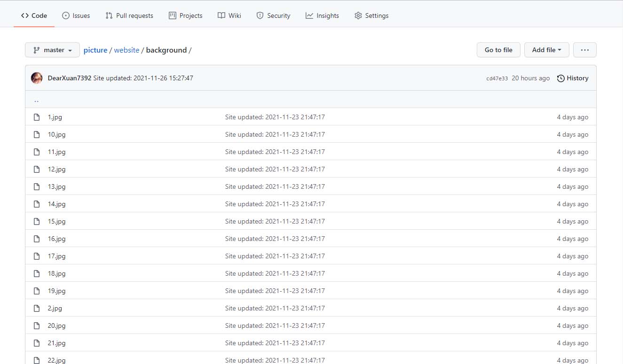Click the Insights graph icon

309,15
